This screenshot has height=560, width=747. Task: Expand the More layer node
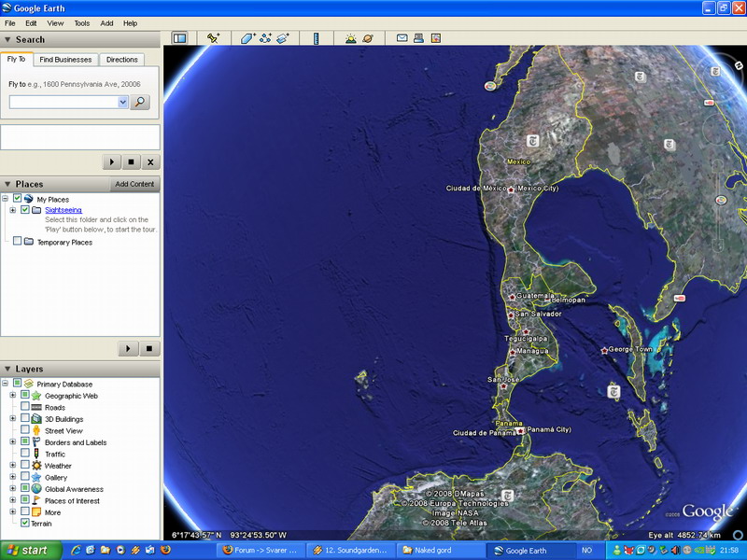pos(13,511)
